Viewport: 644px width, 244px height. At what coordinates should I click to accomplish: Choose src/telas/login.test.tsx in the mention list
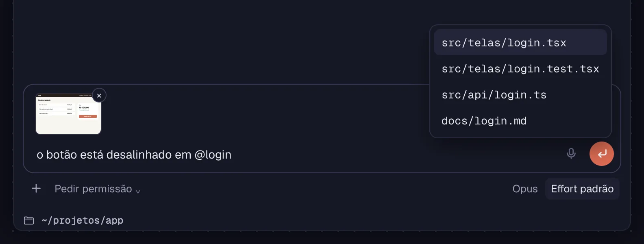pos(520,69)
